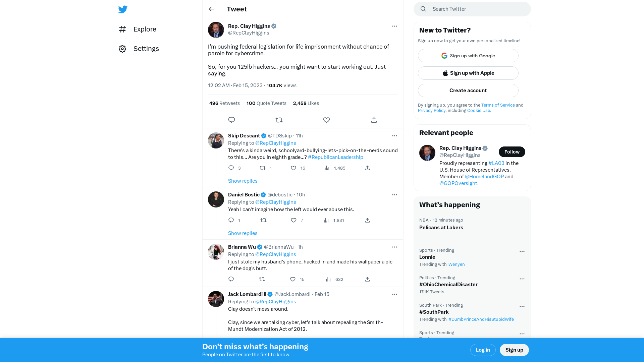Click the back arrow navigation icon

pyautogui.click(x=212, y=9)
